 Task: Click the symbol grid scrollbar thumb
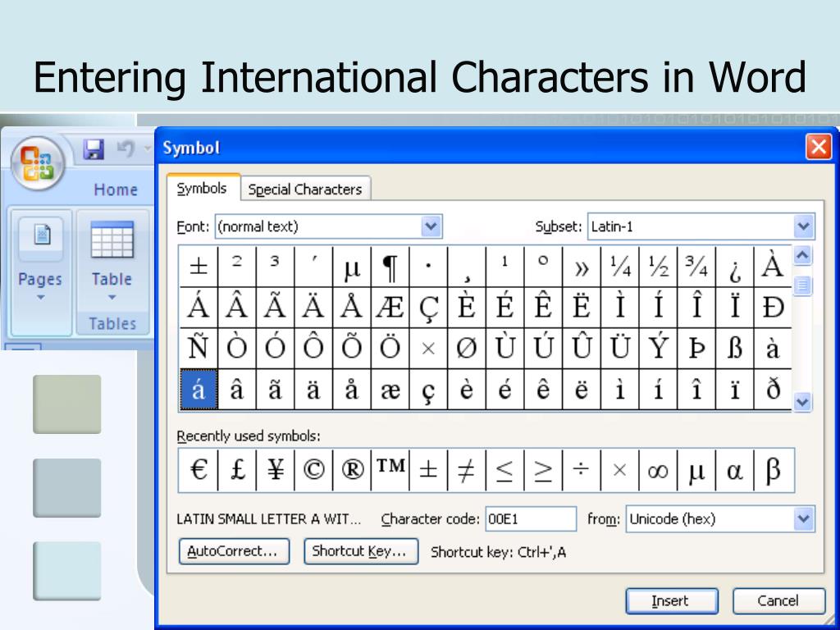coord(802,285)
